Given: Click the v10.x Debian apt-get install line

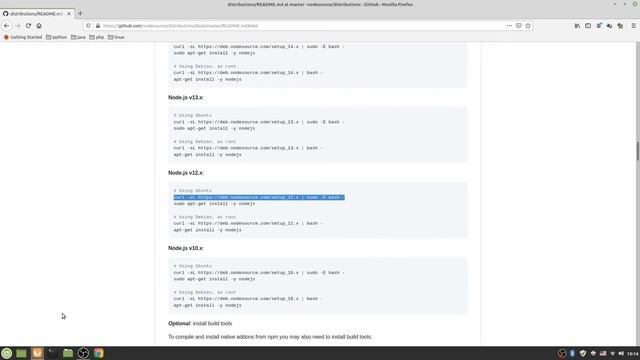Looking at the screenshot, I should pyautogui.click(x=207, y=305).
